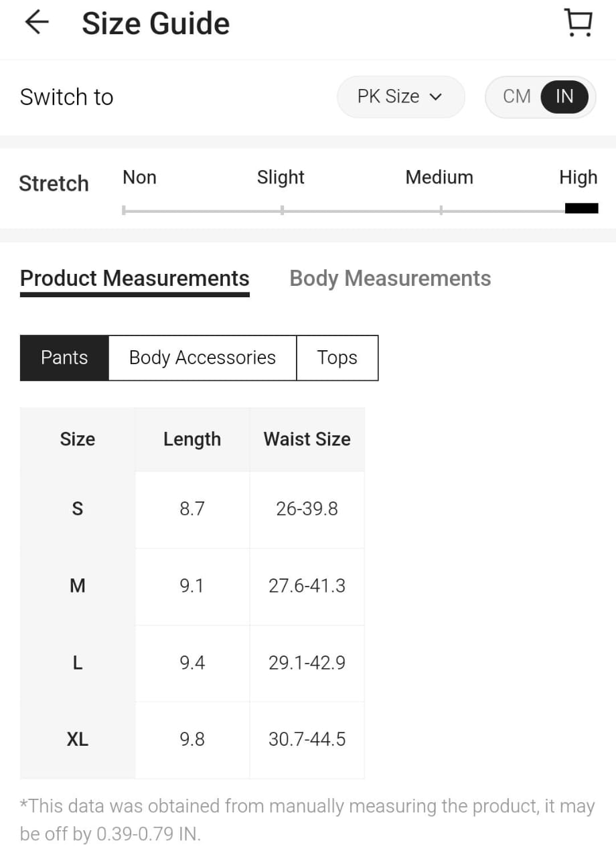Open the shopping cart icon

click(578, 23)
